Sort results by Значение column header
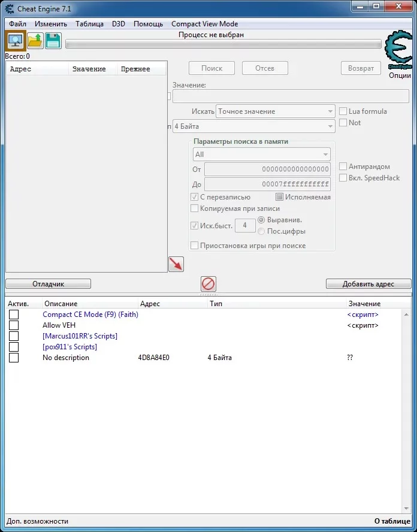417x532 pixels. pyautogui.click(x=93, y=69)
